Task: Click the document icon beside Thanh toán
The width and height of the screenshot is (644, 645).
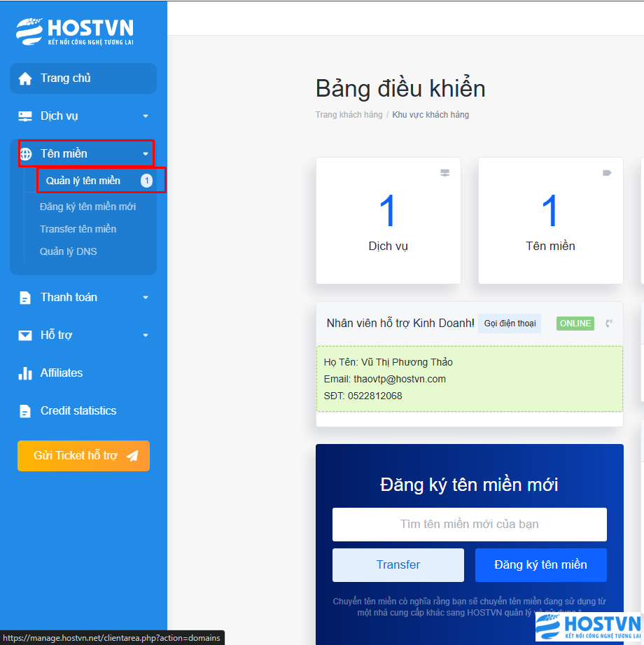Action: pyautogui.click(x=25, y=298)
